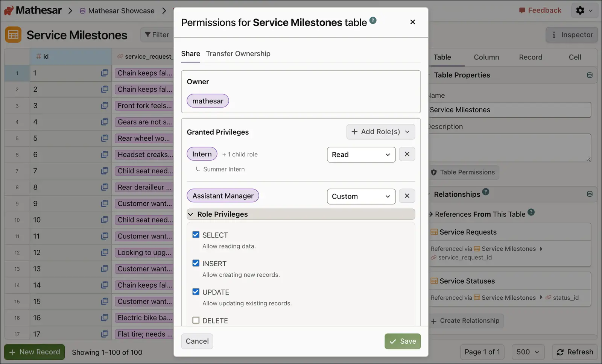The height and width of the screenshot is (364, 602).
Task: Click the Relationships help icon
Action: coord(486,192)
